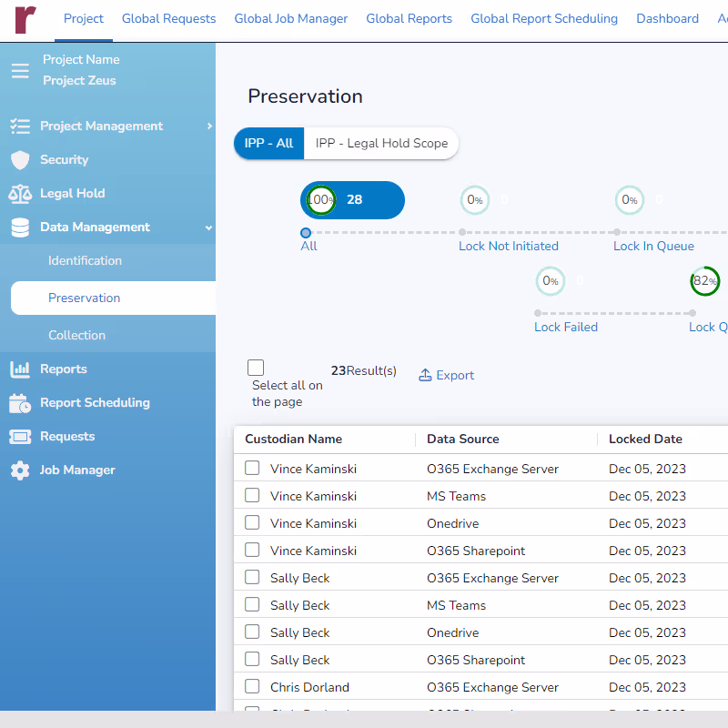Click the Report Scheduling calendar icon
Screen dimensions: 728x728
pyautogui.click(x=20, y=403)
